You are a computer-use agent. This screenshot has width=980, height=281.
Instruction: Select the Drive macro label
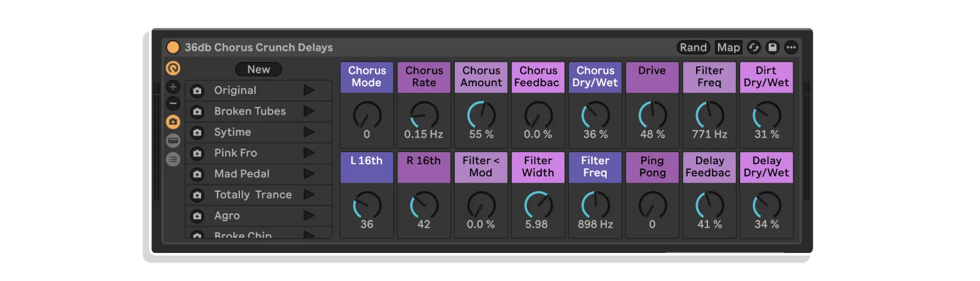tap(652, 77)
